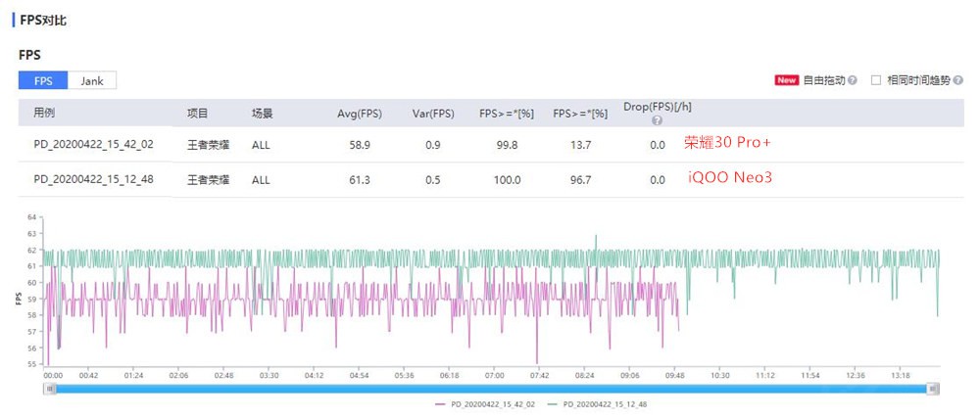Open help icon next to 相同时间趋势
Screen dimensions: 980x420
(x=958, y=80)
